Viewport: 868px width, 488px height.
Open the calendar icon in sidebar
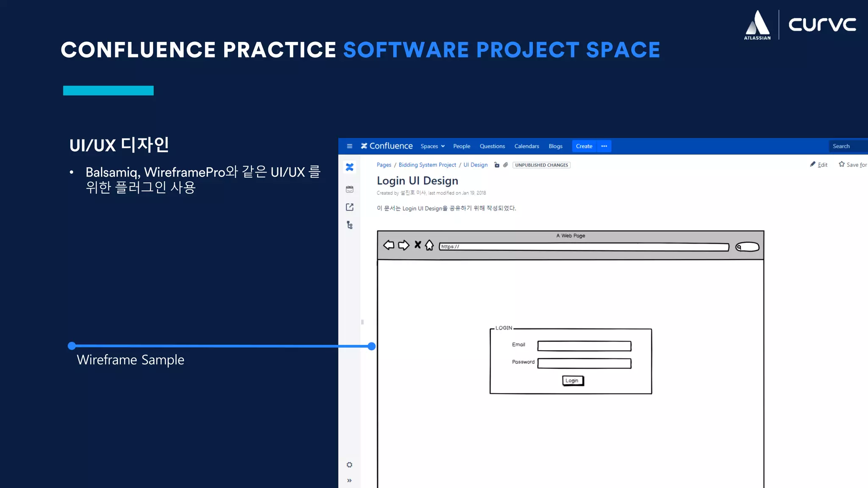coord(350,189)
